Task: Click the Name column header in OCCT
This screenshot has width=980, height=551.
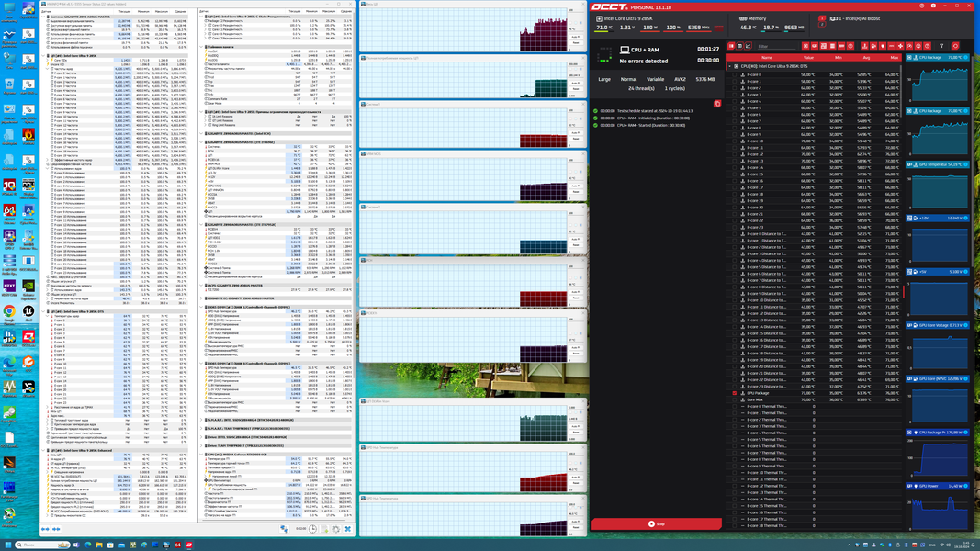Action: coord(767,58)
